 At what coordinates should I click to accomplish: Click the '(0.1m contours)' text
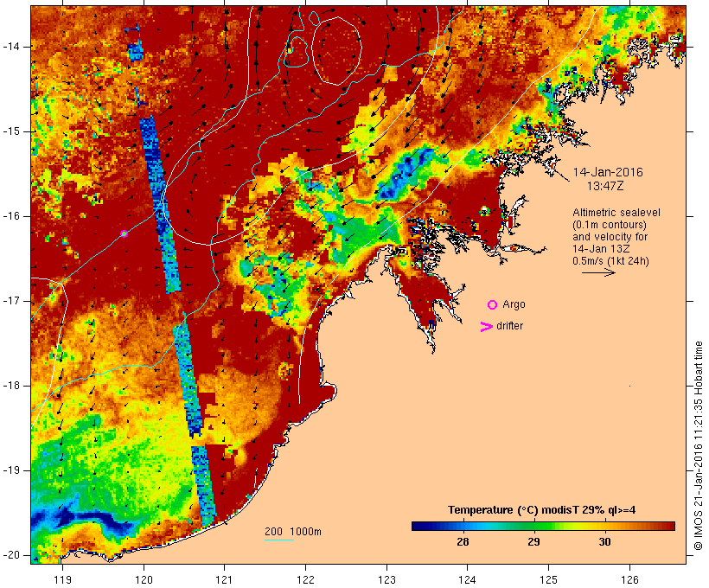point(609,225)
